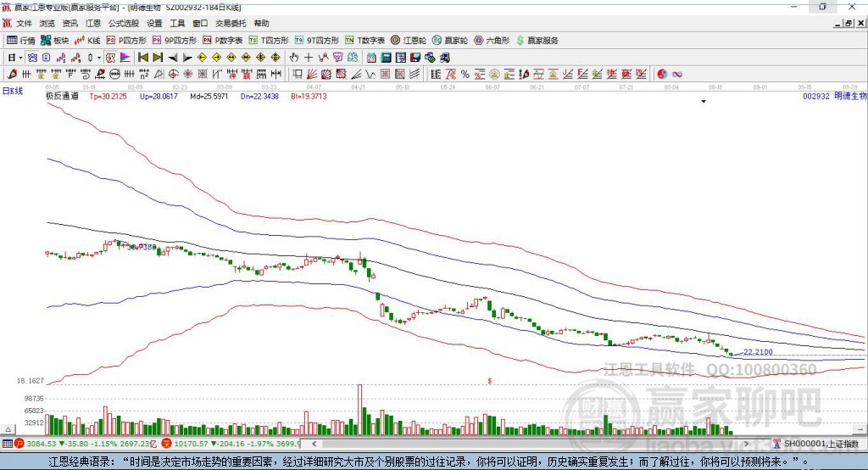Open the candlestick style dropdown arrow

click(99, 58)
